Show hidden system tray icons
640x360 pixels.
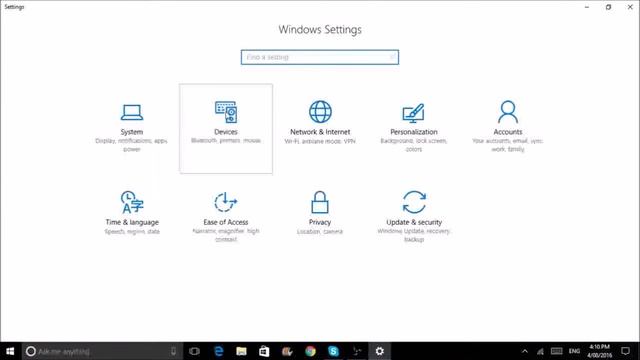(525, 351)
